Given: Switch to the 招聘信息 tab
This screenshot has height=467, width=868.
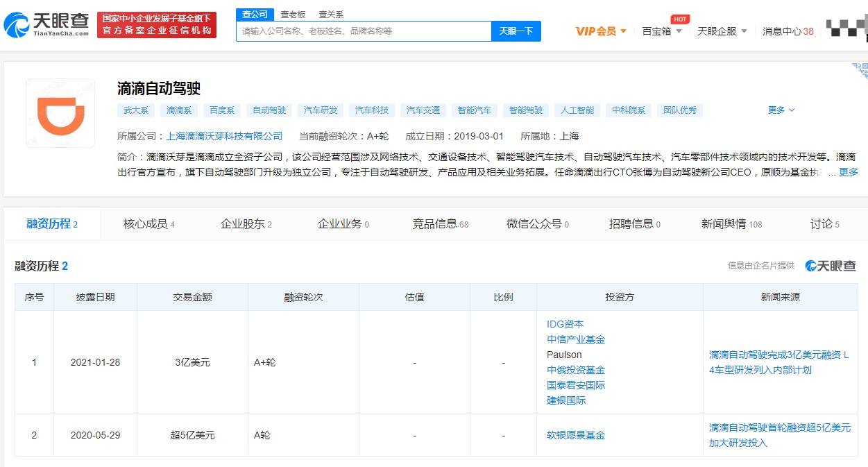Looking at the screenshot, I should pyautogui.click(x=635, y=223).
